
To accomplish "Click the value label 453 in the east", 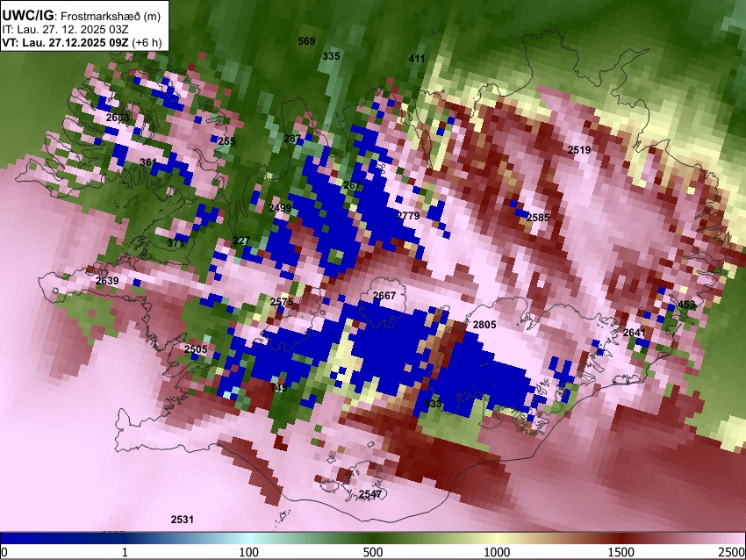I will coord(686,305).
